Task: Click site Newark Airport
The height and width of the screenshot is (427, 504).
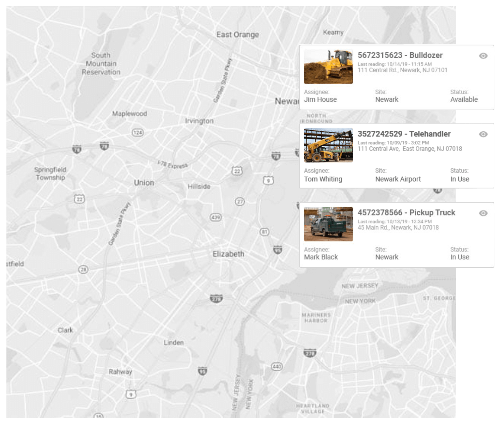Action: [x=398, y=179]
